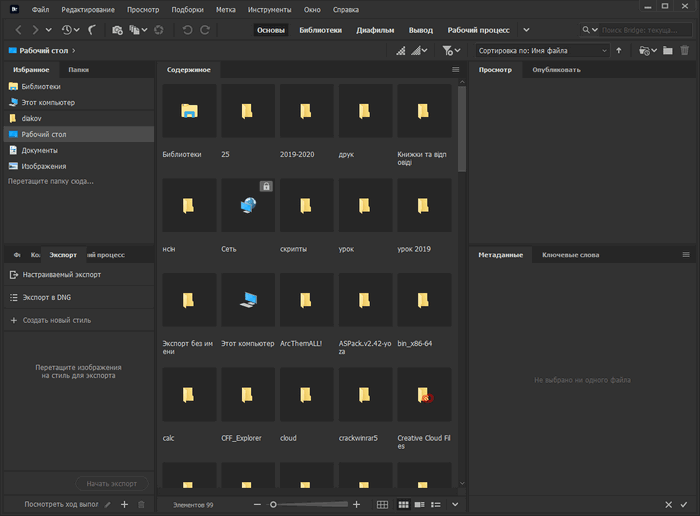Click minus icon to shrink thumbnails
Screen dimensions: 700x516
(258, 505)
